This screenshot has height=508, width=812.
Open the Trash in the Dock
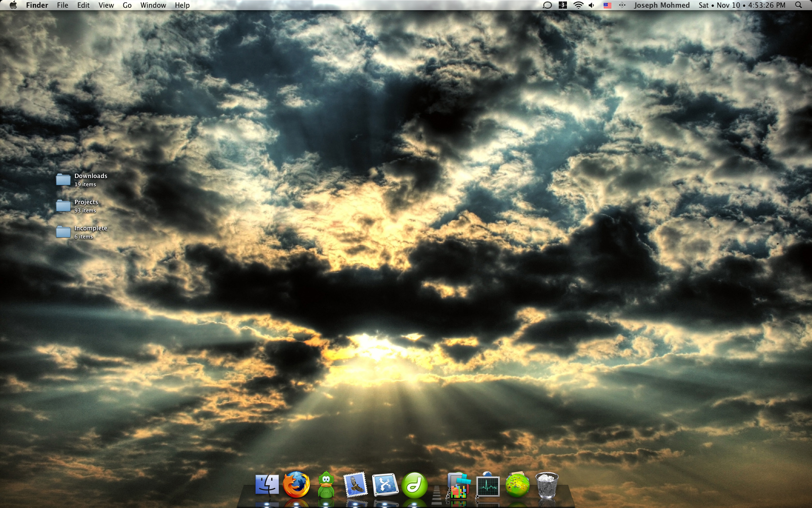point(547,485)
